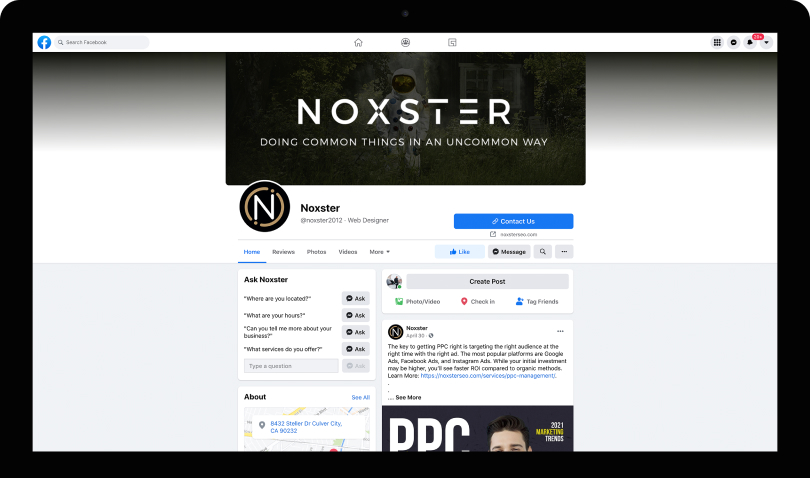The width and height of the screenshot is (810, 478).
Task: Open the page's three-dot options button
Action: pos(564,252)
